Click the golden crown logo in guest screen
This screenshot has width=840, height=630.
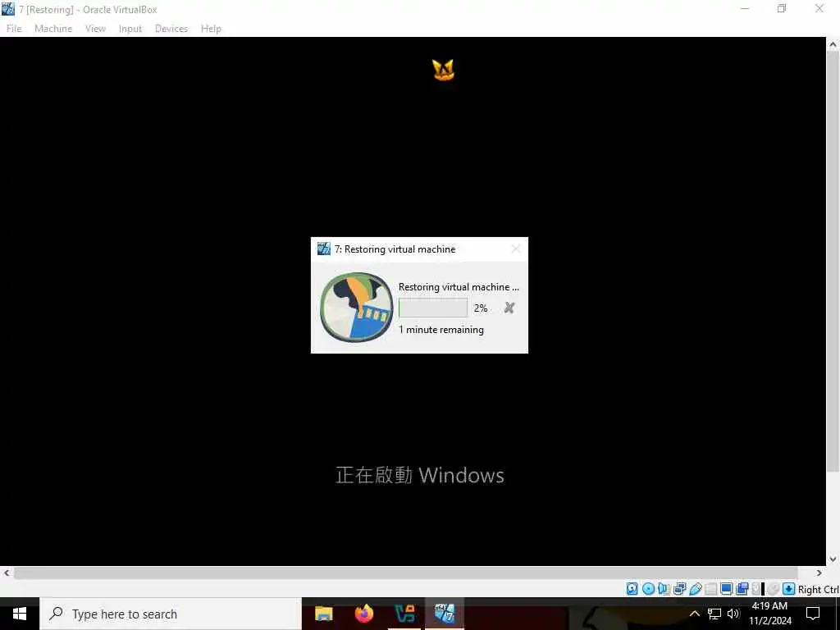[x=443, y=71]
